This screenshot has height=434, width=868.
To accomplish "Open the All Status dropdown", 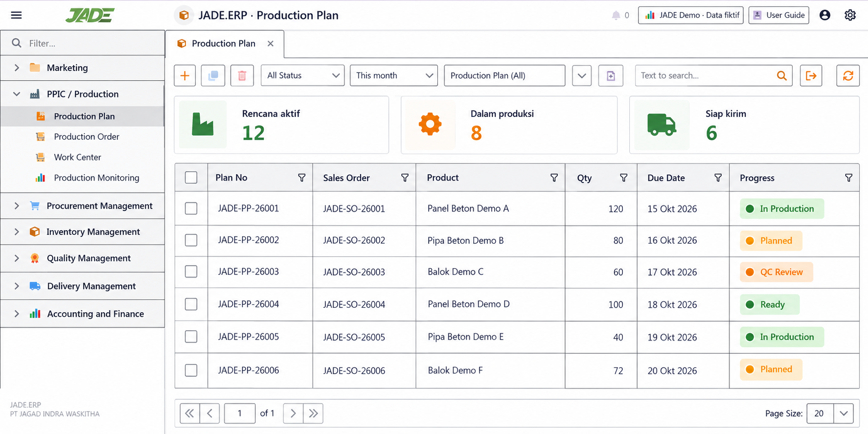I will (x=303, y=76).
